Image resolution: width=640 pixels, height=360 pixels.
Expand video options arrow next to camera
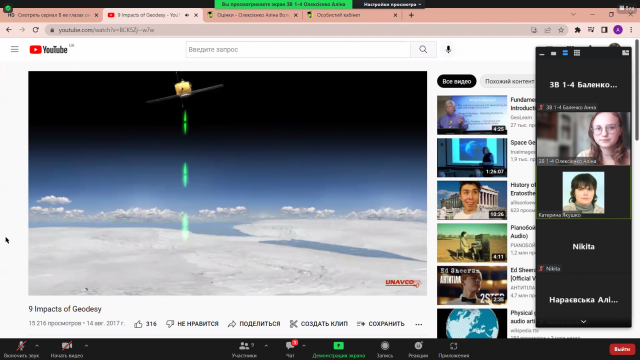point(86,346)
